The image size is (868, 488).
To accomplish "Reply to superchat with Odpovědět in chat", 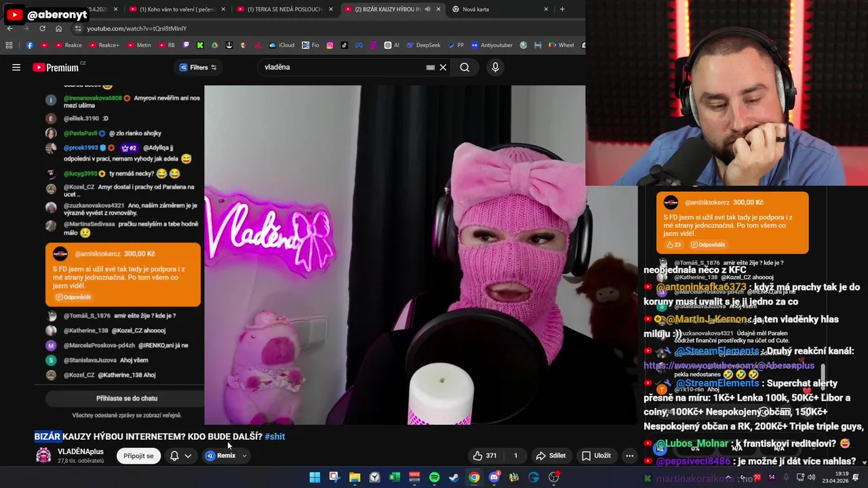I will 73,297.
